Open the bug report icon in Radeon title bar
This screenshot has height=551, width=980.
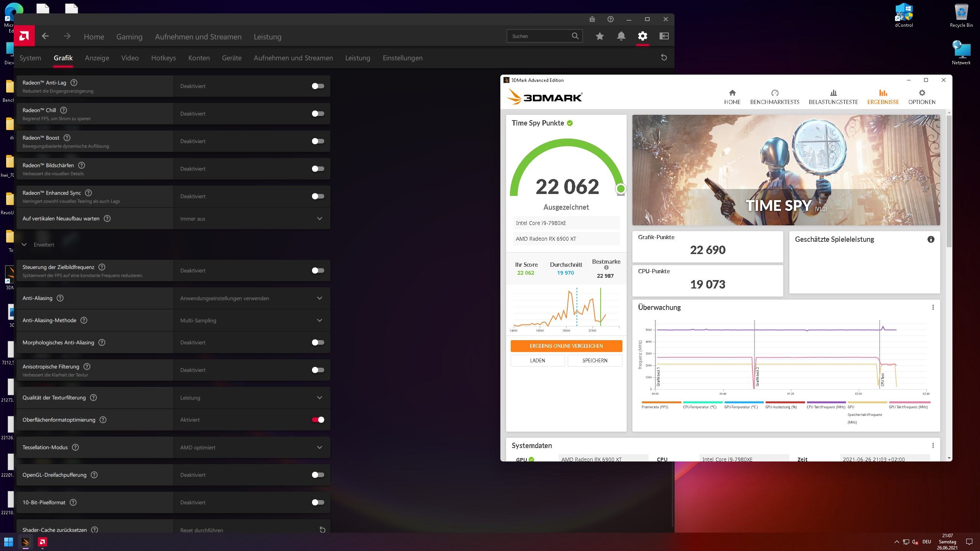tap(592, 19)
